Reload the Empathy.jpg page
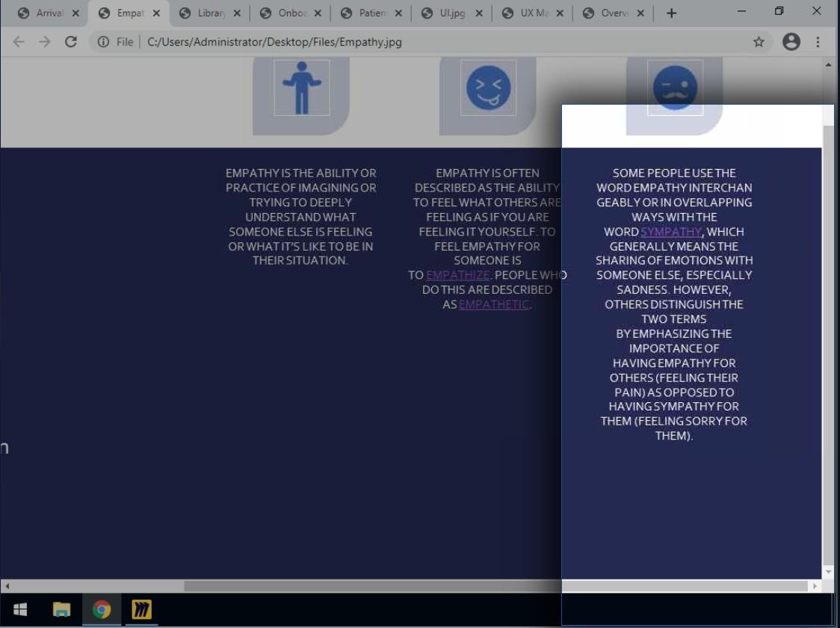The width and height of the screenshot is (840, 628). point(71,42)
